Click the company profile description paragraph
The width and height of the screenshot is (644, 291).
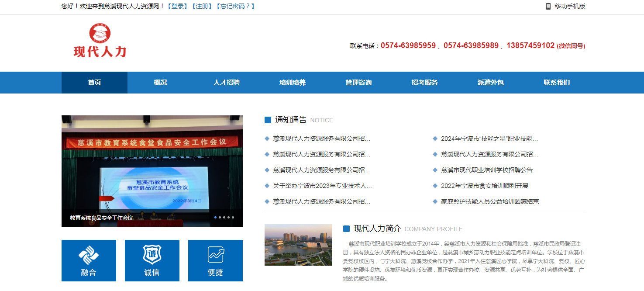(464, 261)
